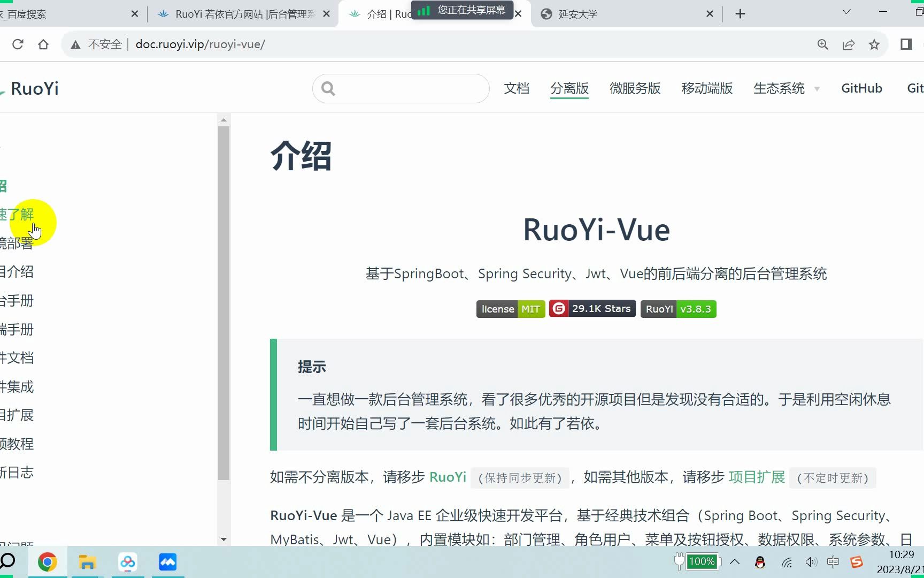Screen dimensions: 924x578
Task: Follow the green RuoYi link in text
Action: tap(448, 477)
